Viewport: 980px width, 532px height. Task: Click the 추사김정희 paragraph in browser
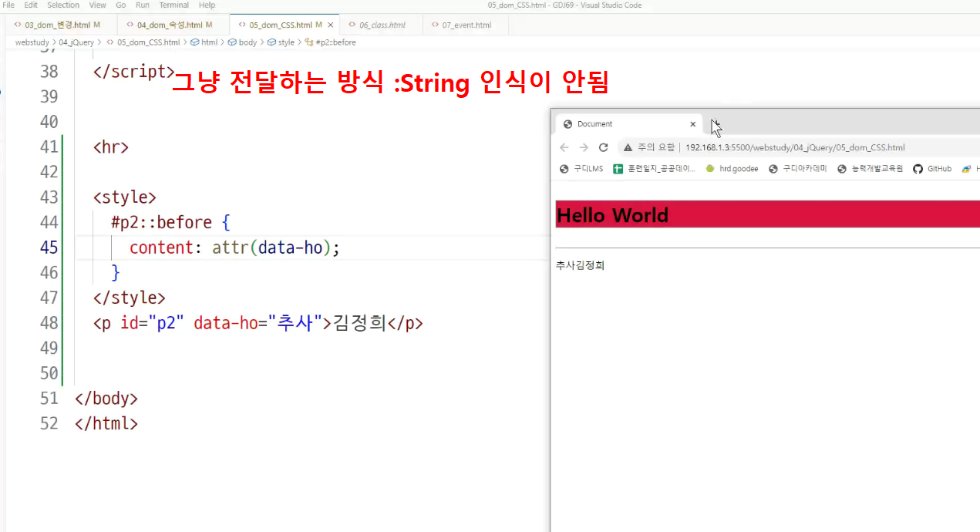[581, 265]
